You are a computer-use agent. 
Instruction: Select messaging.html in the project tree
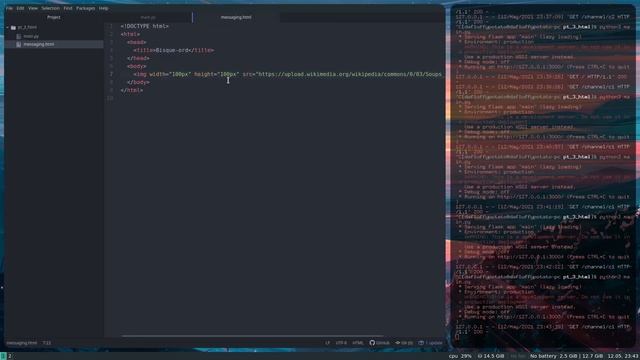coord(39,44)
